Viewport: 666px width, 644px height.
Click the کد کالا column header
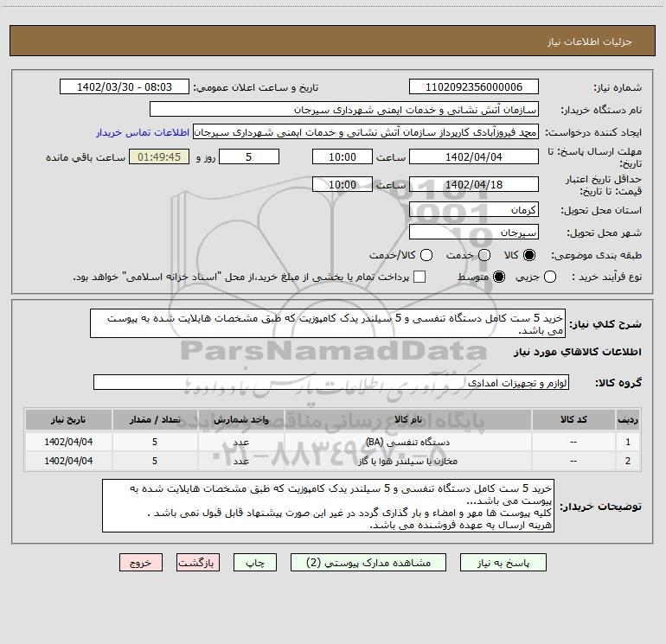coord(573,419)
